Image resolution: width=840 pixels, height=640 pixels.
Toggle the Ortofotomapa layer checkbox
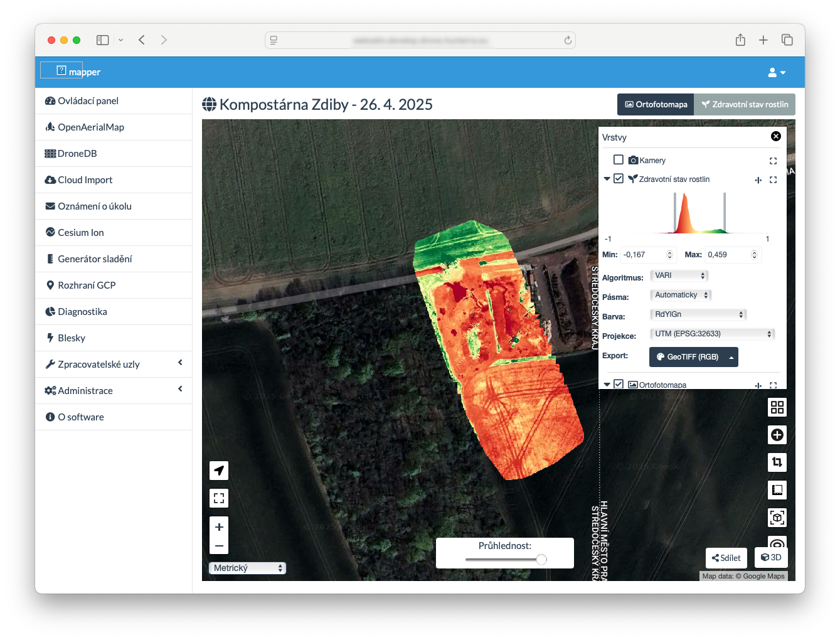(x=619, y=384)
